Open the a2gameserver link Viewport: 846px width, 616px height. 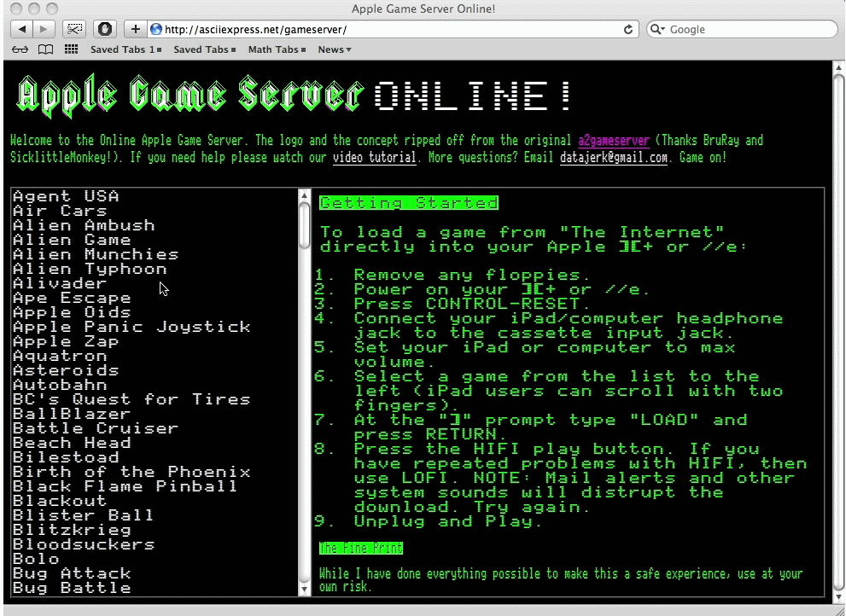614,141
